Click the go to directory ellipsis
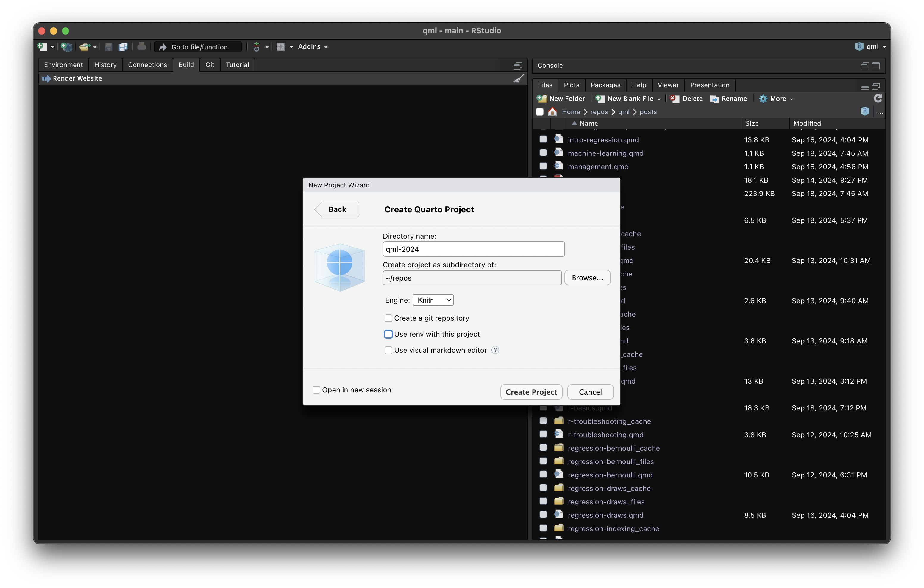 coord(880,113)
